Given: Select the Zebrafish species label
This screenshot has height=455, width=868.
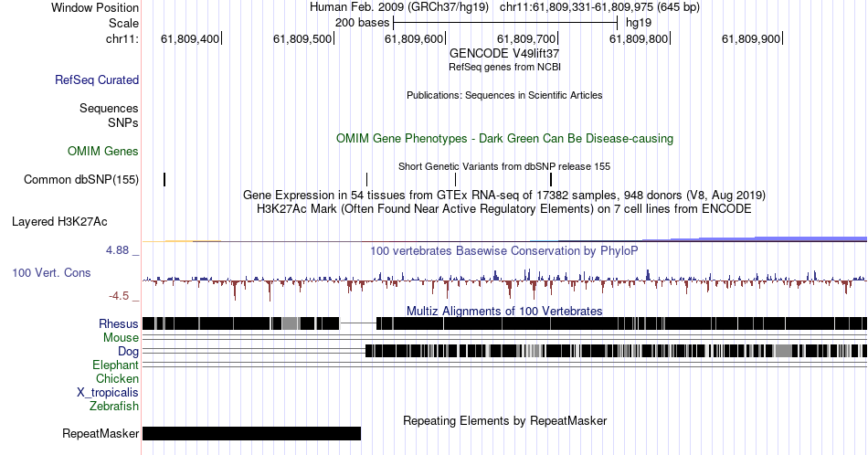Looking at the screenshot, I should 114,406.
